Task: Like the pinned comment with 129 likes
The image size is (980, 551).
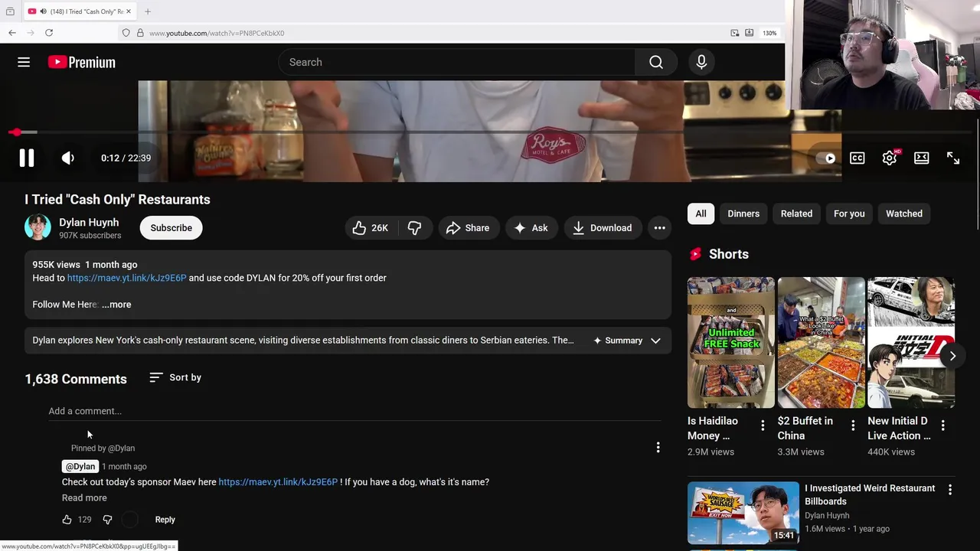Action: point(67,520)
